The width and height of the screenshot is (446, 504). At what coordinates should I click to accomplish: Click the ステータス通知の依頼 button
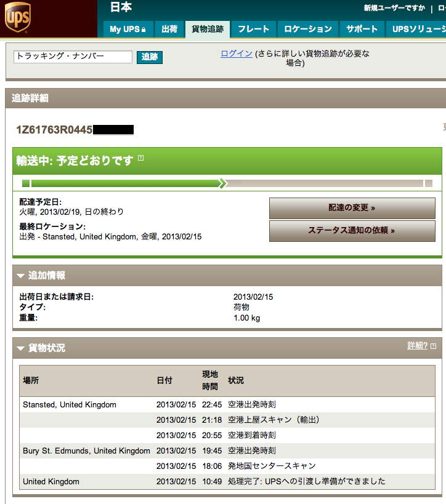352,231
